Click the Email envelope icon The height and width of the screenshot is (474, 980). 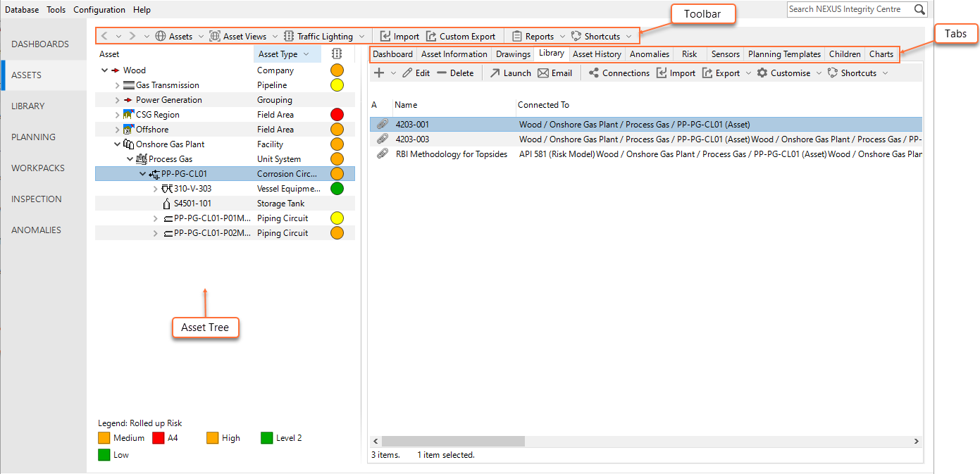click(543, 73)
